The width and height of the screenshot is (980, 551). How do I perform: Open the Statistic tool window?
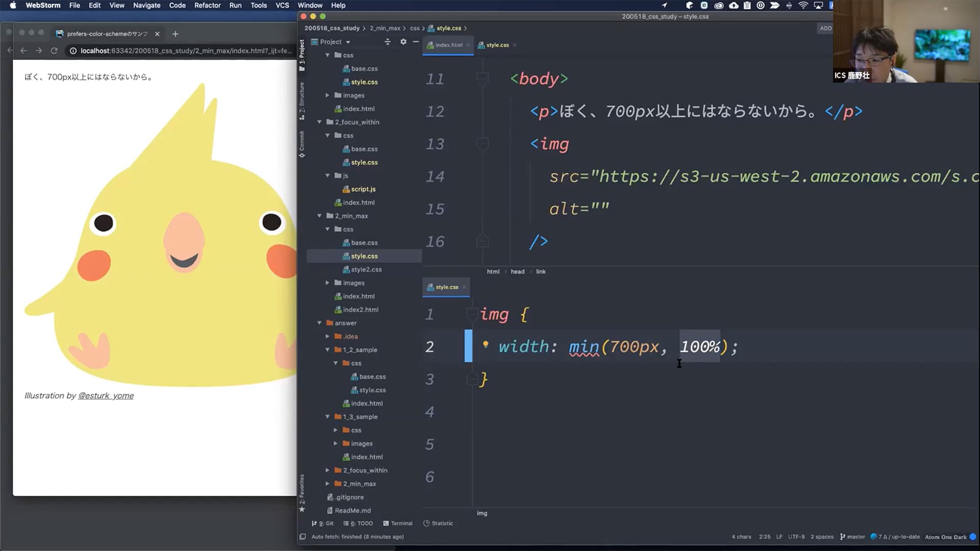(438, 523)
